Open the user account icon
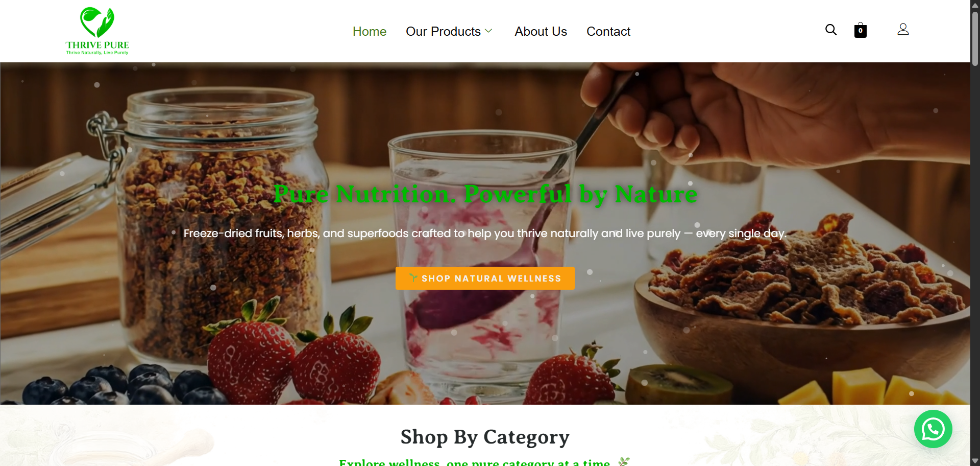The height and width of the screenshot is (466, 980). click(903, 30)
